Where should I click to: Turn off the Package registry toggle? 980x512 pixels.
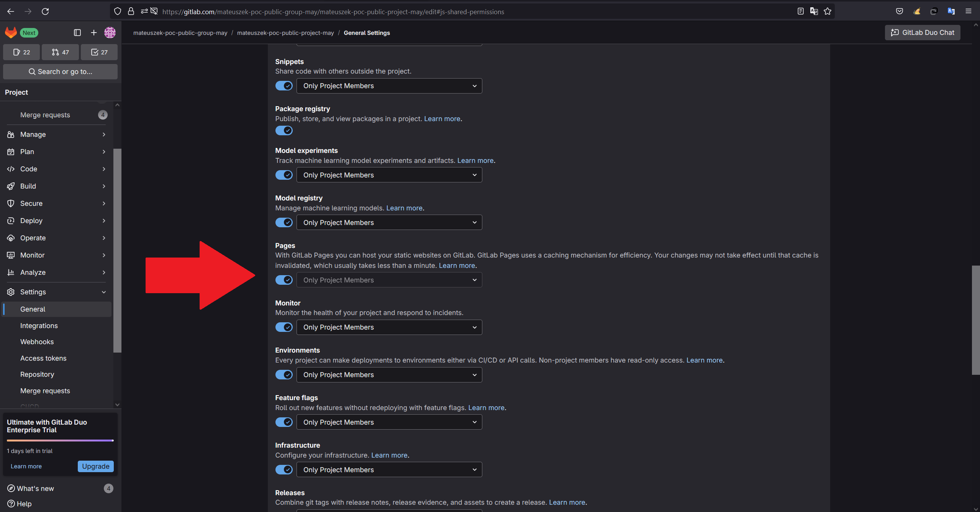pyautogui.click(x=284, y=131)
